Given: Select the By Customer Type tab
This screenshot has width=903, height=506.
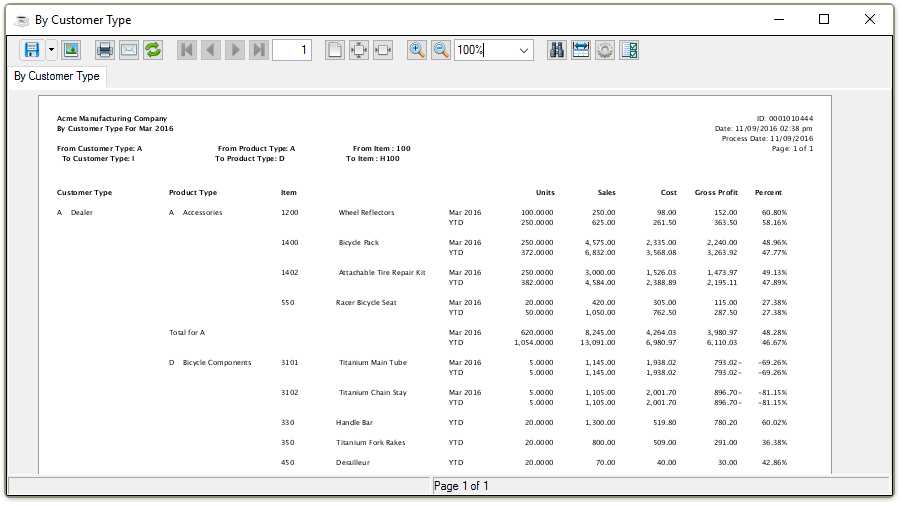Looking at the screenshot, I should 57,76.
